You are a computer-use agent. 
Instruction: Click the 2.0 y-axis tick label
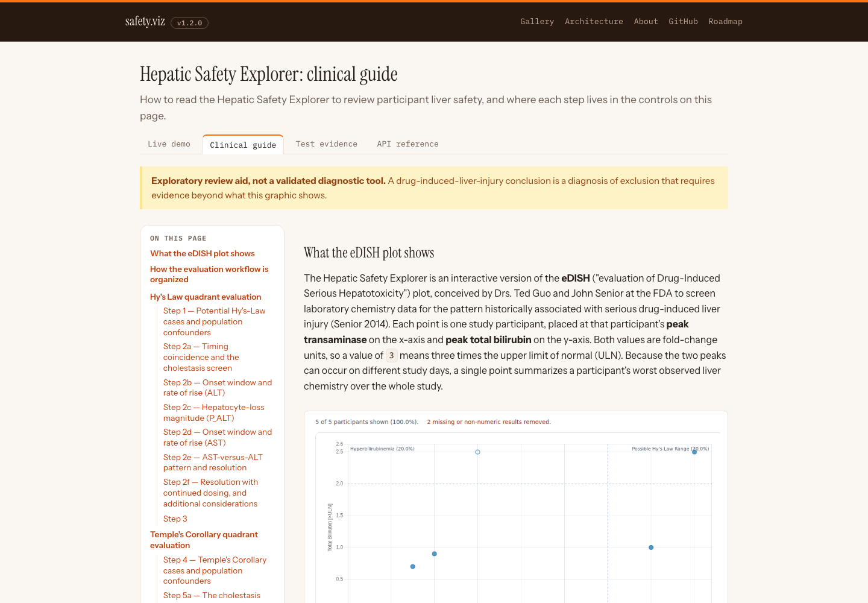tap(339, 484)
